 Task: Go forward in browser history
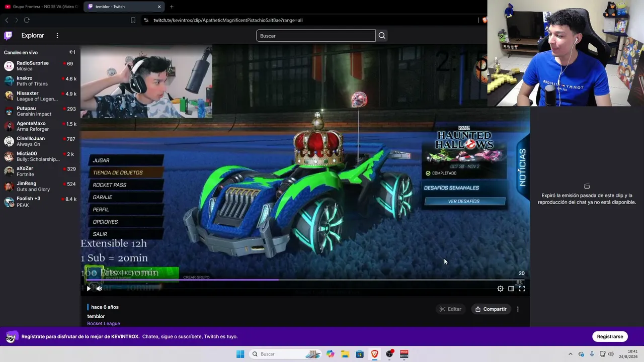point(17,20)
